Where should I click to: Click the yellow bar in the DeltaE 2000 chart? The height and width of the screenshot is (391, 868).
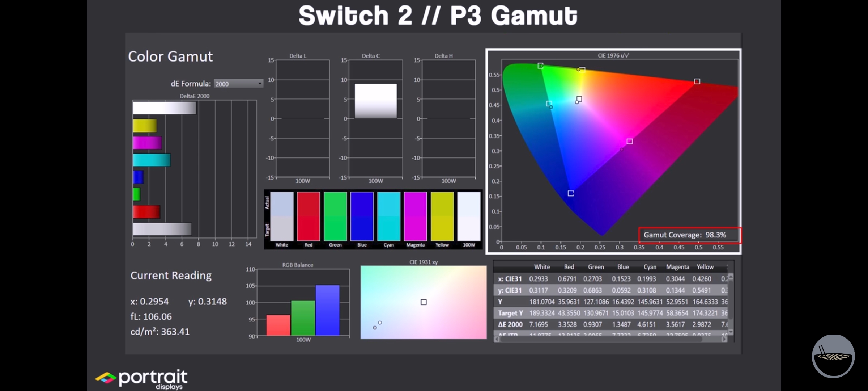coord(145,126)
